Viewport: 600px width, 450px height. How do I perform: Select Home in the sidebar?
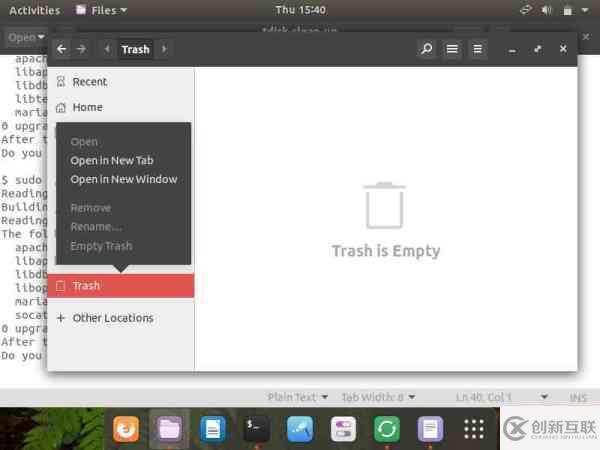121,108
